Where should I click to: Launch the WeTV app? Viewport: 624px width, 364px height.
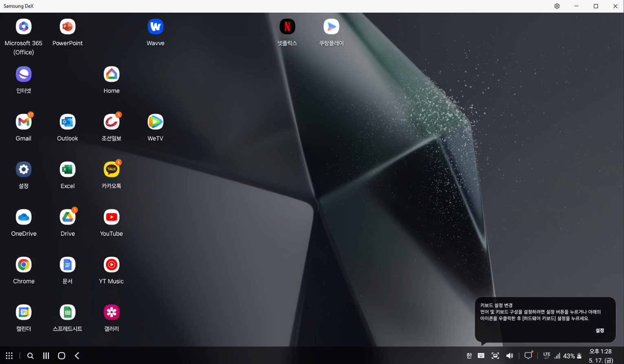[x=156, y=122]
